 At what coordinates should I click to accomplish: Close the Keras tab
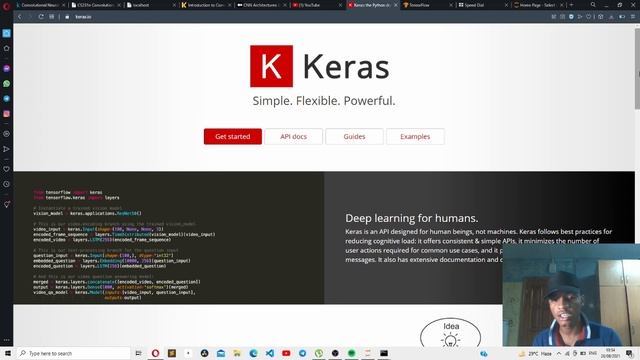click(396, 5)
